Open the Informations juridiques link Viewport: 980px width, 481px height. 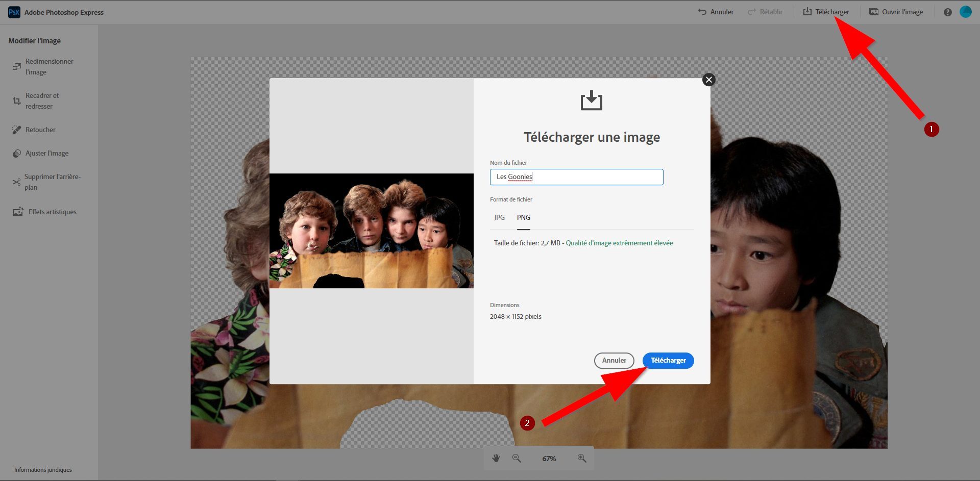[43, 470]
